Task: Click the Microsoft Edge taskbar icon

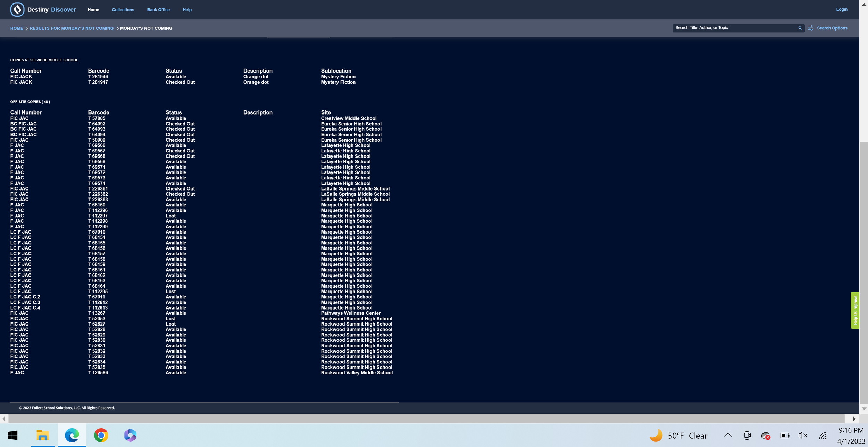Action: click(x=72, y=435)
